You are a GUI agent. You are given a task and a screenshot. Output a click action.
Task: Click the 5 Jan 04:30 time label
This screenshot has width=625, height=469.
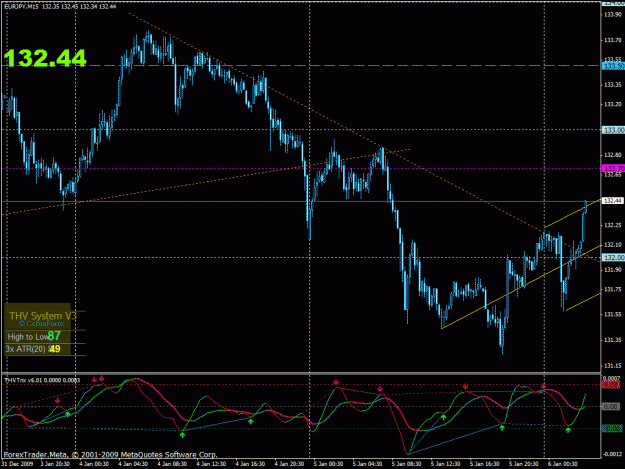tap(368, 464)
